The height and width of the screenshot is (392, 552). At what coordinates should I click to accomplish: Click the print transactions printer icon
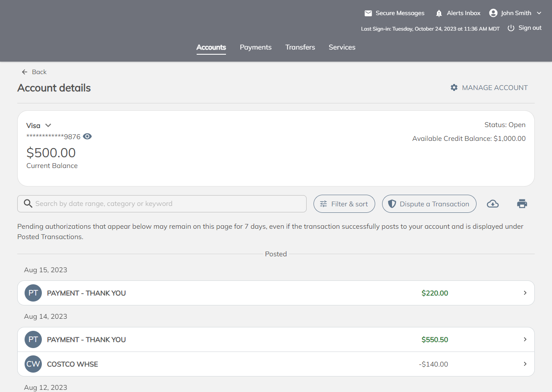tap(522, 204)
